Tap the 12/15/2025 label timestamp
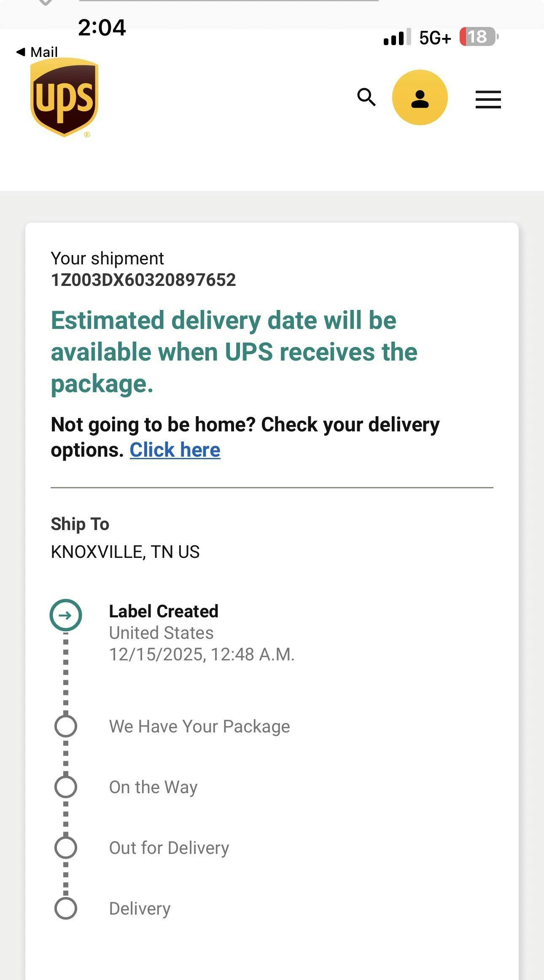This screenshot has height=980, width=544. pos(202,654)
